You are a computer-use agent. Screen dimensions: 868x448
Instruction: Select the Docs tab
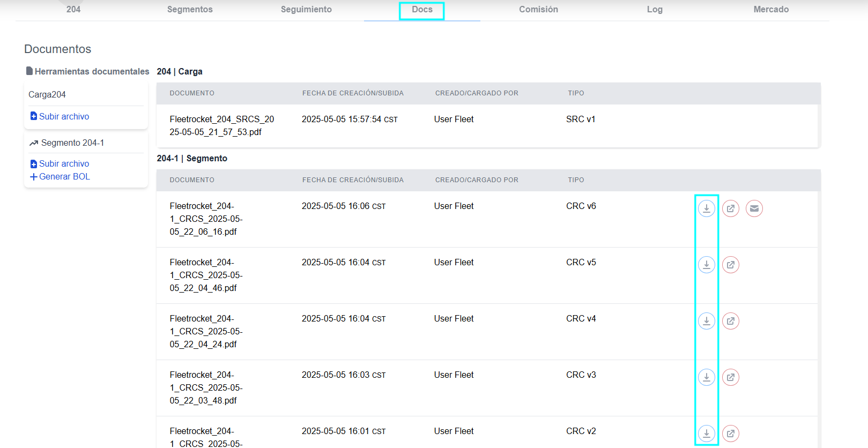422,9
